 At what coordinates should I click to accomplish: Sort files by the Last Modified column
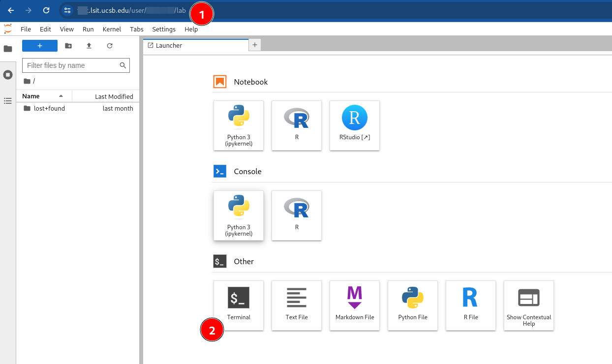pyautogui.click(x=106, y=96)
